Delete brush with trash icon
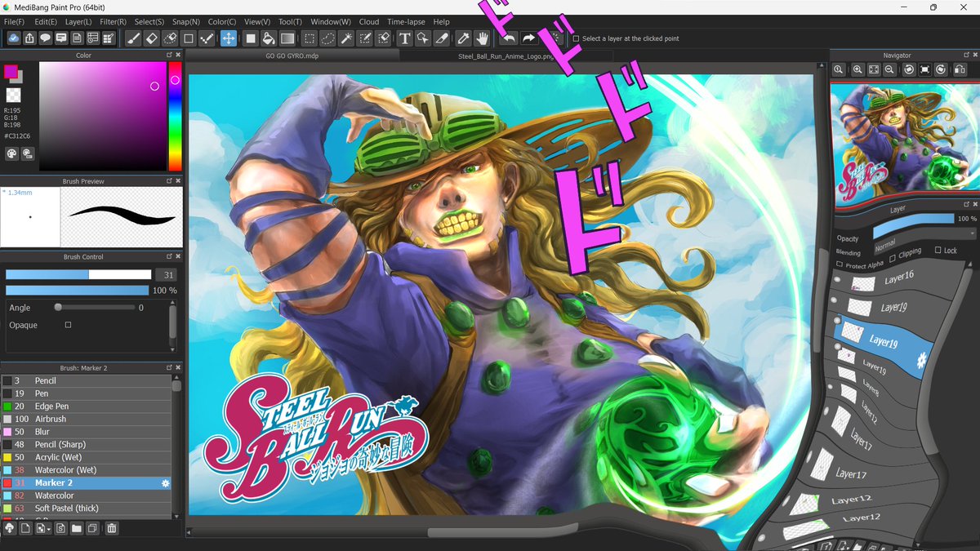This screenshot has width=980, height=551. point(112,529)
